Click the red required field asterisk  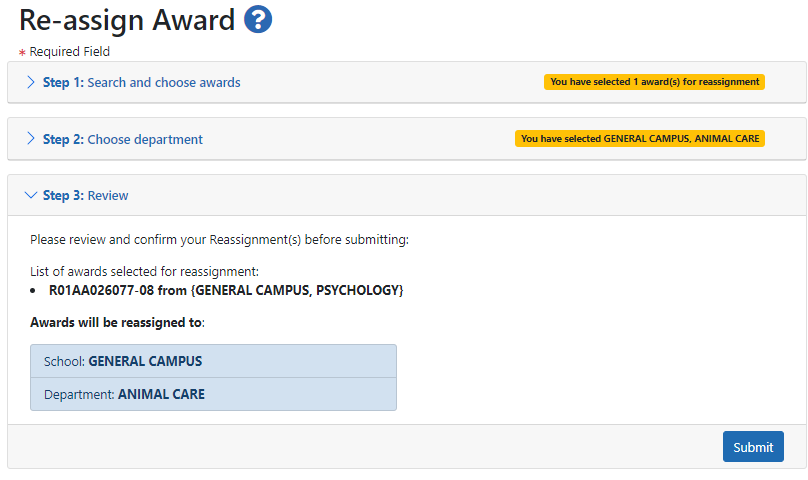[22, 52]
